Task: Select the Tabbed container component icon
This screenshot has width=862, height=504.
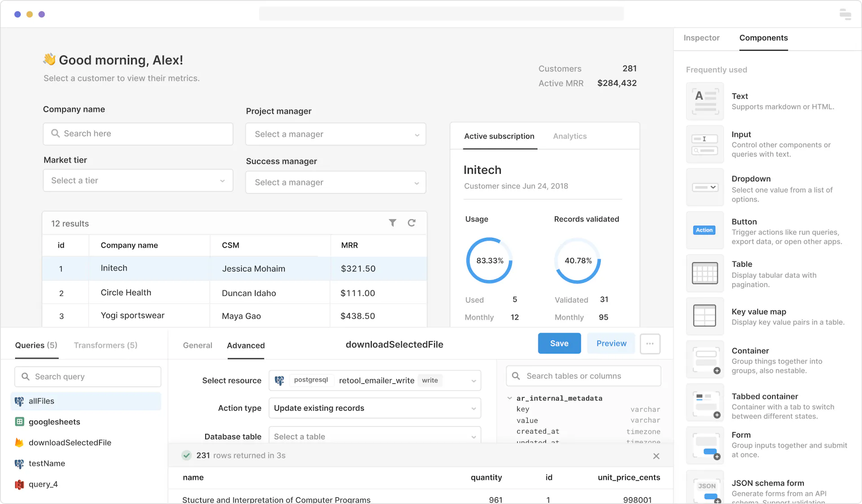Action: click(x=704, y=403)
